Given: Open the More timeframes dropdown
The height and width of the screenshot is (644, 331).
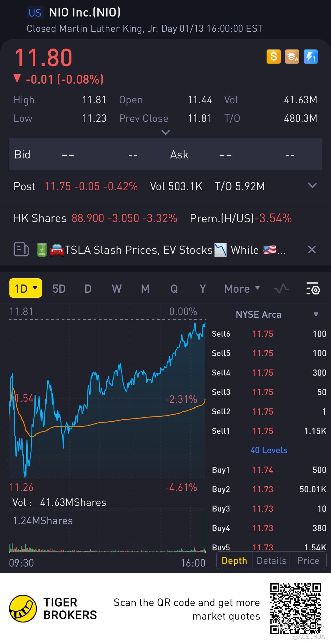Looking at the screenshot, I should pyautogui.click(x=242, y=289).
